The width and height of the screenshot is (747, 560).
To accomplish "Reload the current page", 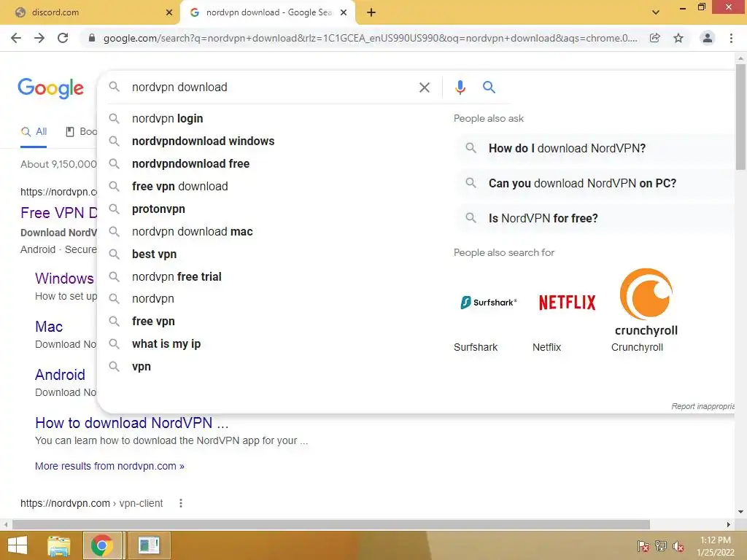I will pos(63,38).
